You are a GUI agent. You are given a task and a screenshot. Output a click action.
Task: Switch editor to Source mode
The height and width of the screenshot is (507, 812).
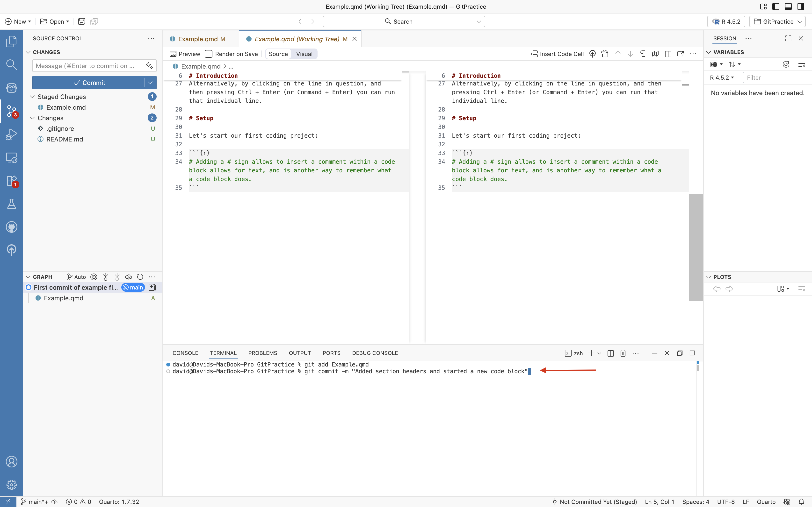click(278, 54)
